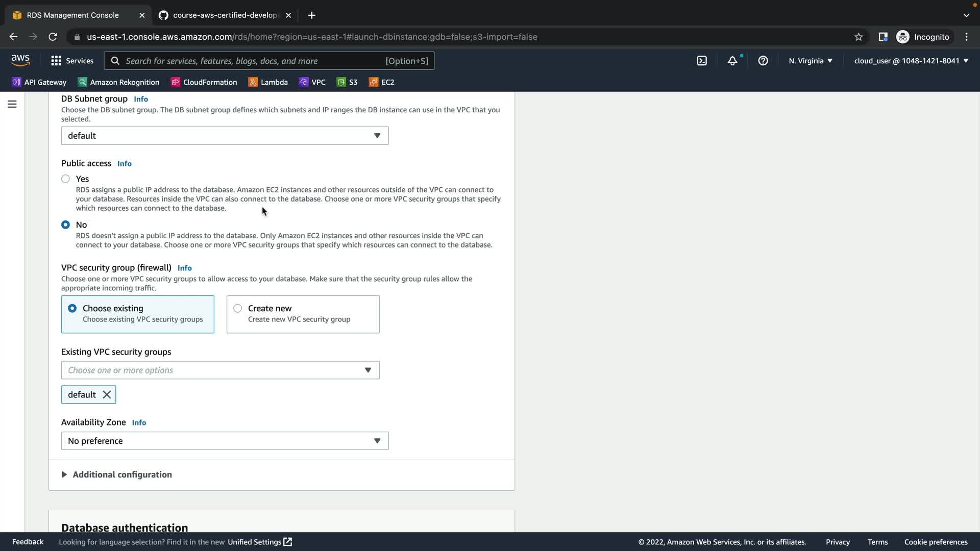Select Yes for Public access
This screenshot has height=551, width=980.
(65, 179)
